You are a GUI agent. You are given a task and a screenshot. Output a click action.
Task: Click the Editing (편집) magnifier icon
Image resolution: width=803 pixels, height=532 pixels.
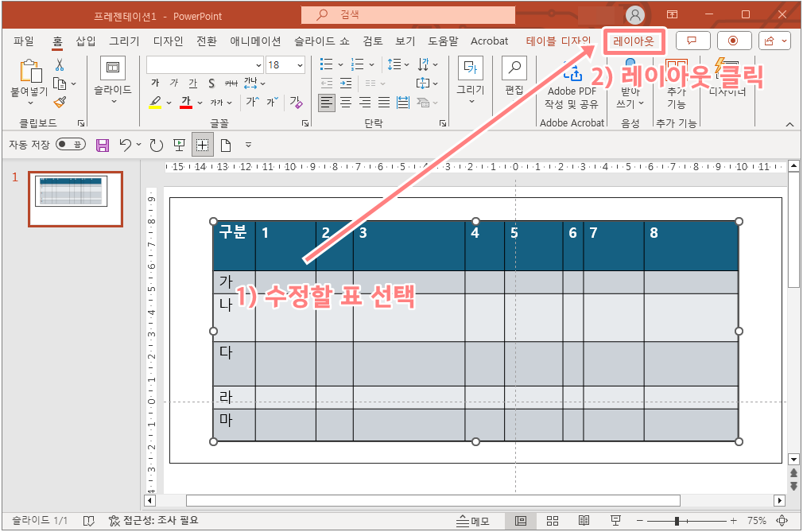514,68
